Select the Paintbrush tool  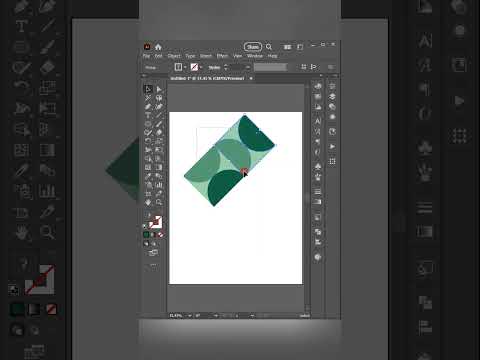tap(159, 124)
